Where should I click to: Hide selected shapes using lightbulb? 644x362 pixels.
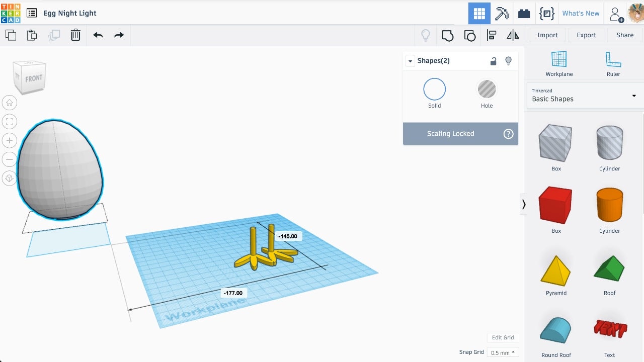[x=508, y=61]
